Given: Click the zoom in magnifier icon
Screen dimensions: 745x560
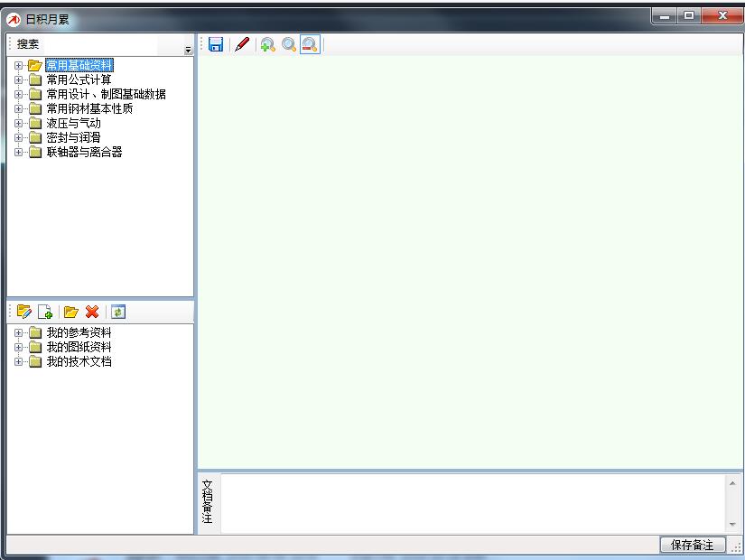Looking at the screenshot, I should 268,44.
